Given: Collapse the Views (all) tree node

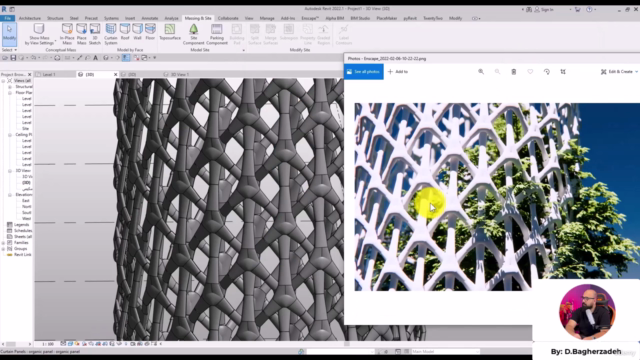Looking at the screenshot, I should pyautogui.click(x=4, y=81).
